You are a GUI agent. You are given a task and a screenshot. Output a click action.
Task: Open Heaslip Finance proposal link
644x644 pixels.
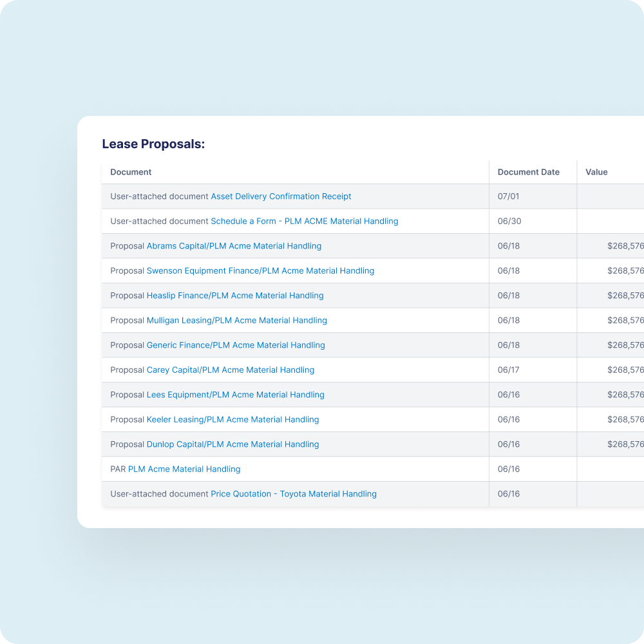[235, 296]
